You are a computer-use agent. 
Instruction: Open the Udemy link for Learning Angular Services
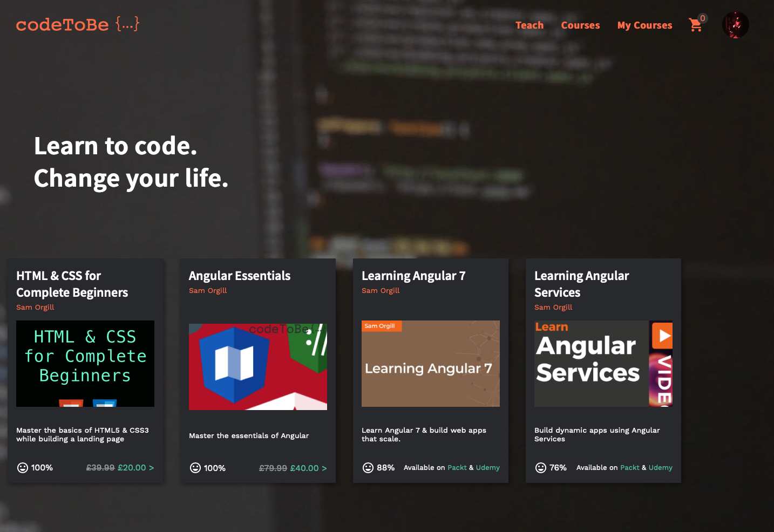[661, 467]
